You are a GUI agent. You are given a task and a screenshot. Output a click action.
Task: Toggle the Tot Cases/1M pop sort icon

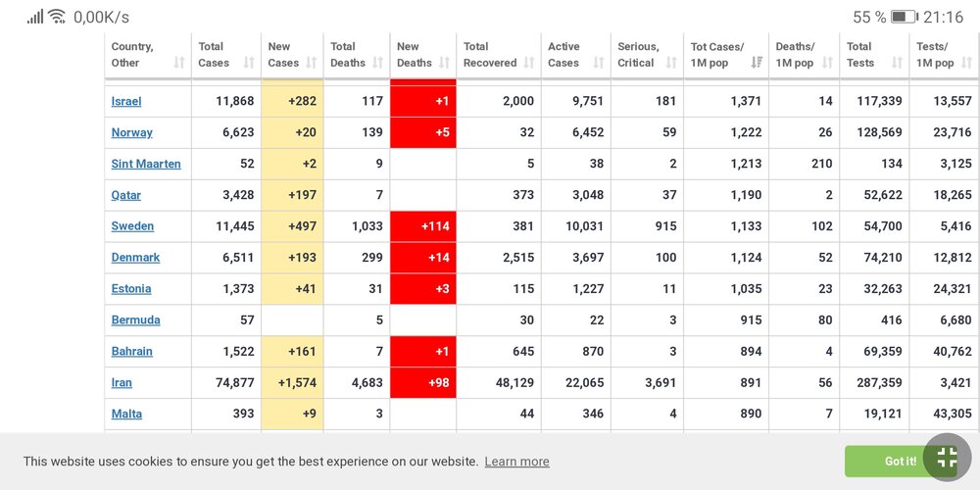pyautogui.click(x=757, y=63)
